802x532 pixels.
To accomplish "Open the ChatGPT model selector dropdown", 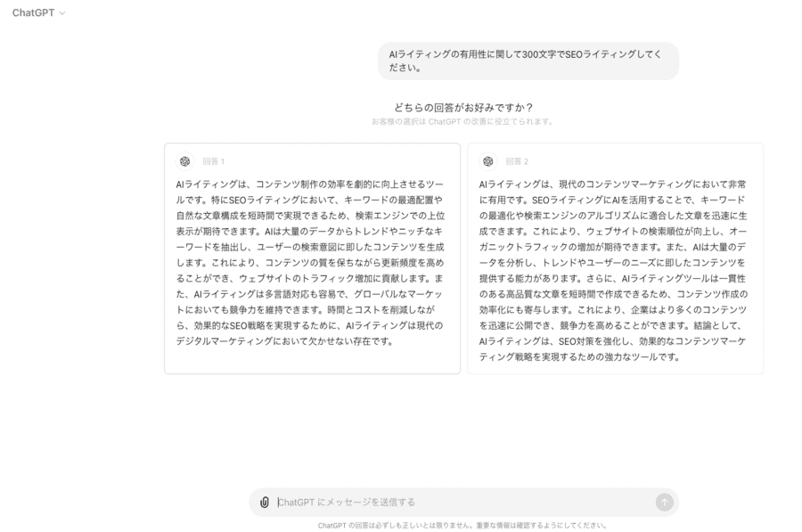I will [39, 12].
